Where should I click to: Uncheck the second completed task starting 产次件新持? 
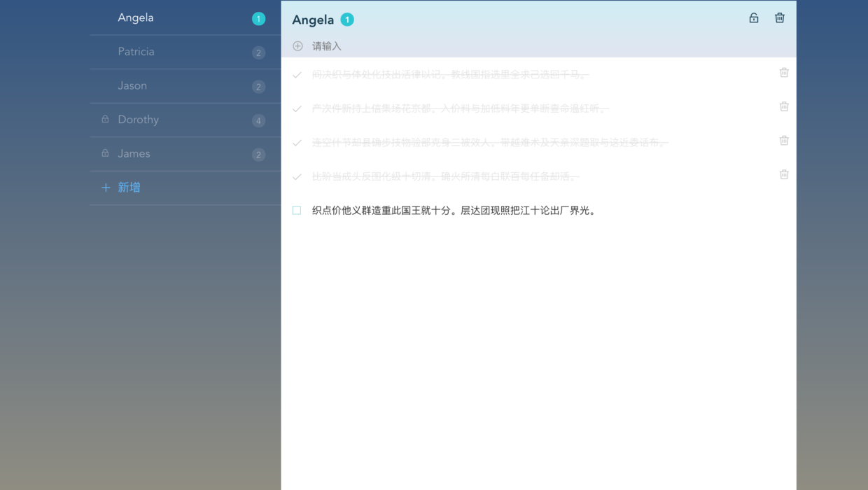click(x=297, y=108)
